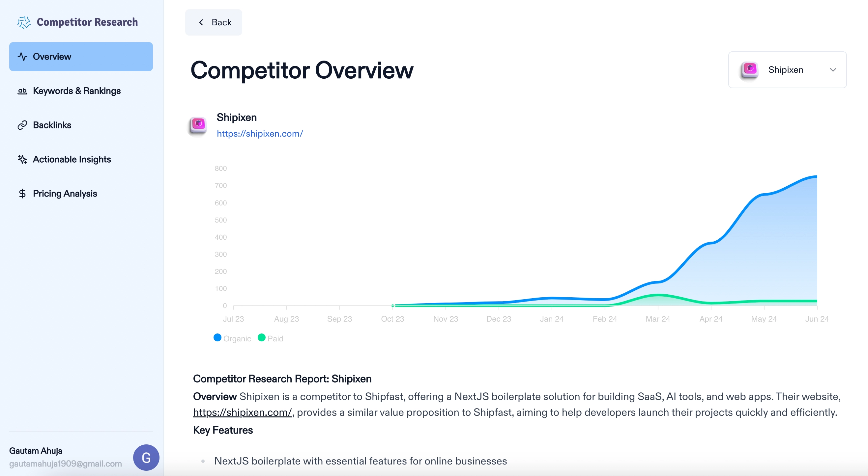Toggle the Paid series in chart legend

[275, 338]
